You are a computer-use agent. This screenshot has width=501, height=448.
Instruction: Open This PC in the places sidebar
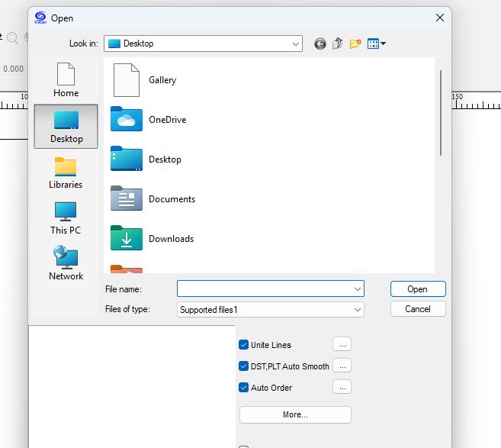[66, 218]
